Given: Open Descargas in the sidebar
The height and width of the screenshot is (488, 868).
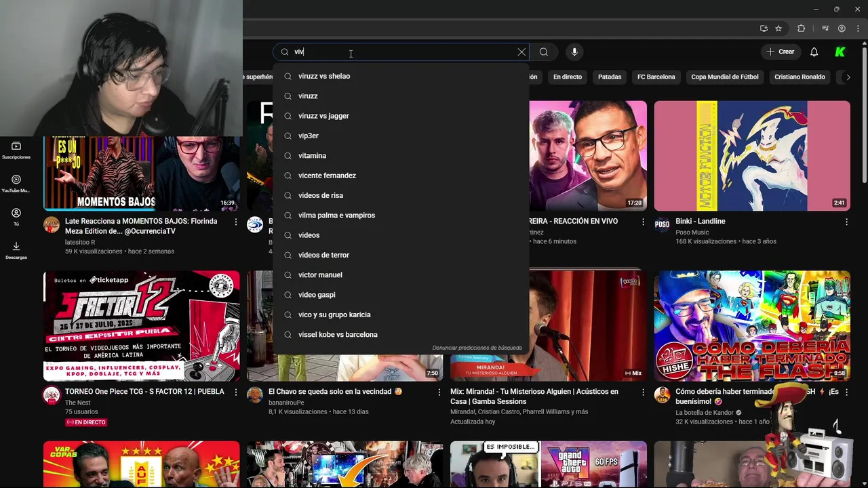Looking at the screenshot, I should coord(16,250).
